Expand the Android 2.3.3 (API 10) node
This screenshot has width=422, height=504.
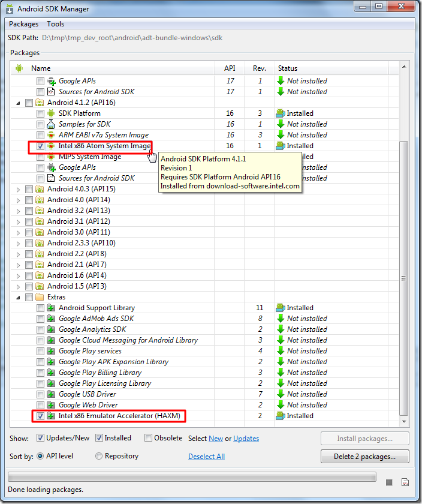(x=19, y=244)
